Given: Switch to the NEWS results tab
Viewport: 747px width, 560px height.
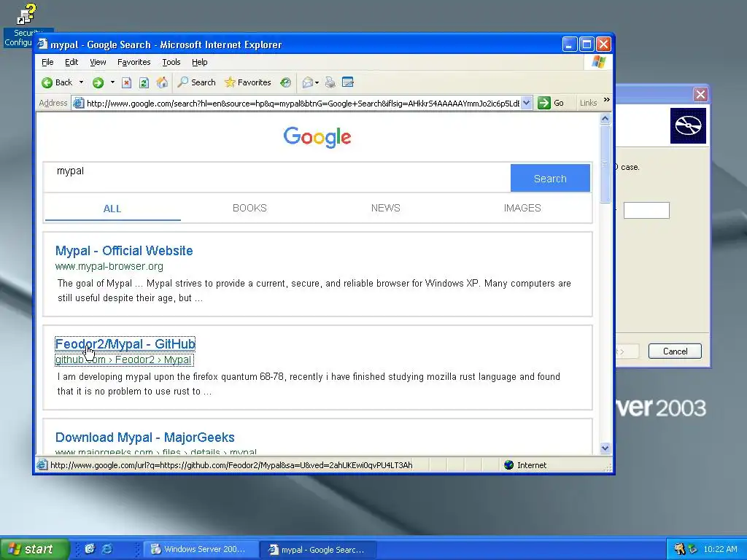Looking at the screenshot, I should (385, 208).
